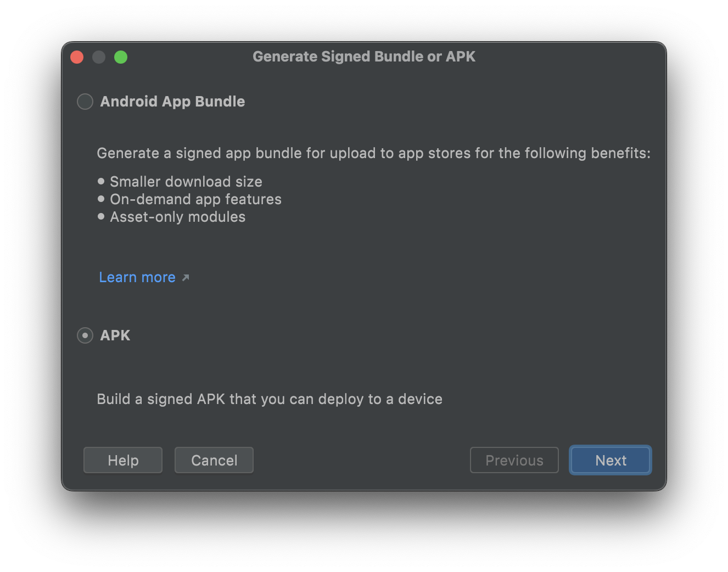Click the yellow minimize traffic-light button
The height and width of the screenshot is (572, 728).
click(x=99, y=57)
